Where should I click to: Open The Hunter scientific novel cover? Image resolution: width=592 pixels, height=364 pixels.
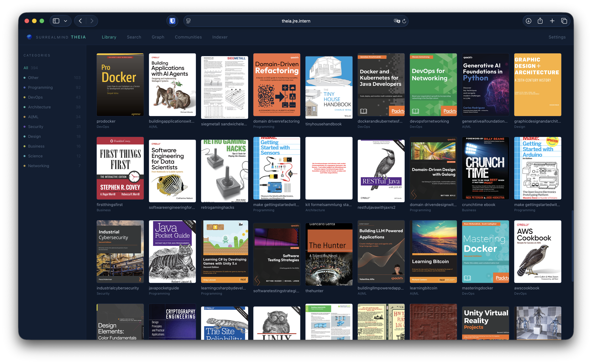(x=329, y=254)
